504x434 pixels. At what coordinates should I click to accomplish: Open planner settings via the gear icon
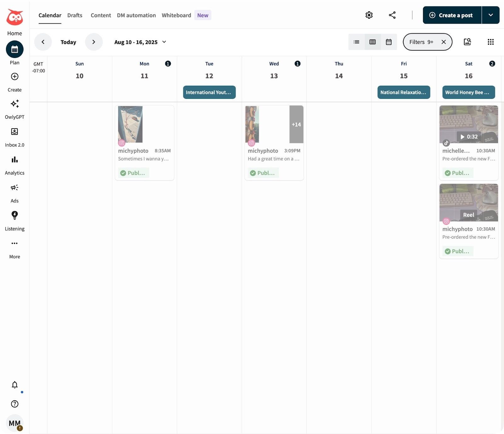click(x=369, y=15)
